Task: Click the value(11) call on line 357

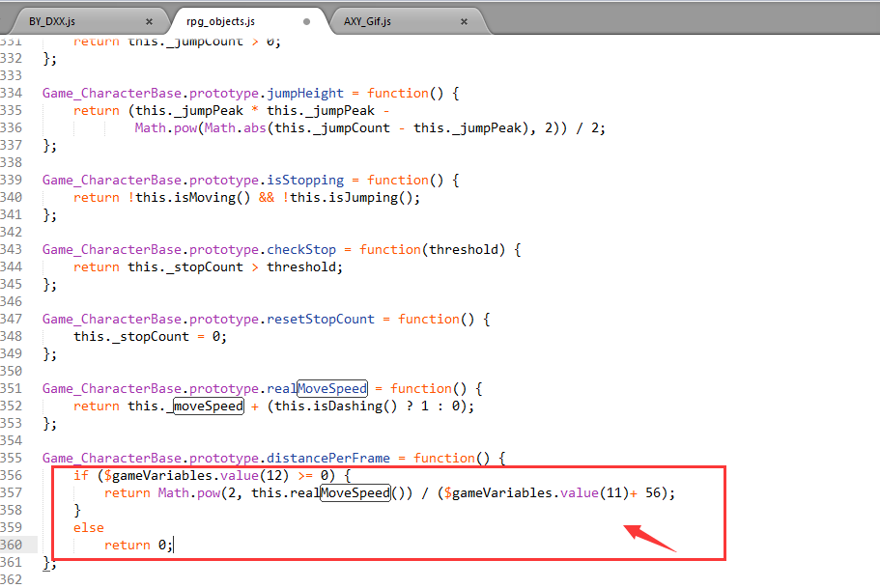Action: (595, 493)
